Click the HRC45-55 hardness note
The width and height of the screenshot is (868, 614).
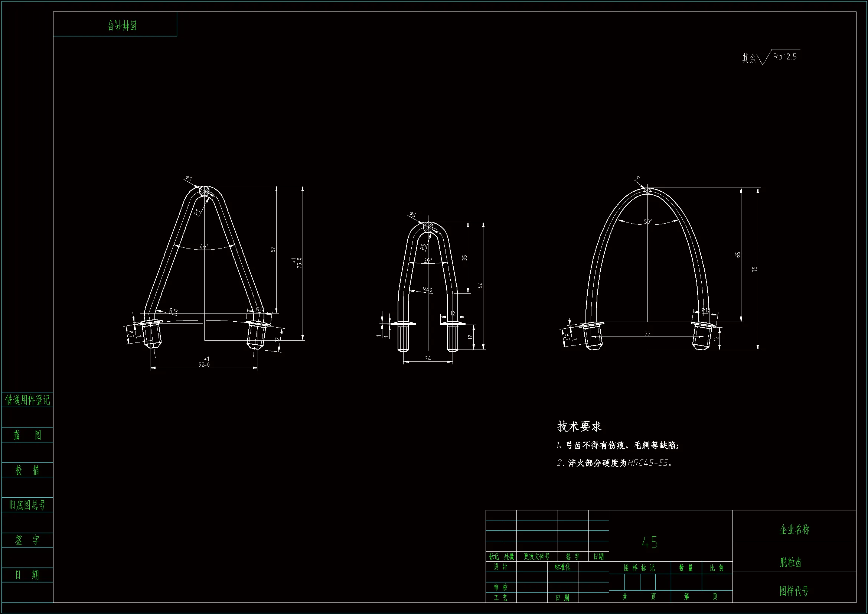(647, 463)
